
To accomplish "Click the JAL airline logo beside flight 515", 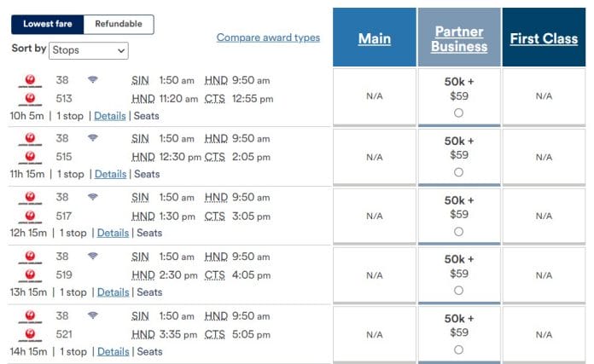I will 30,158.
